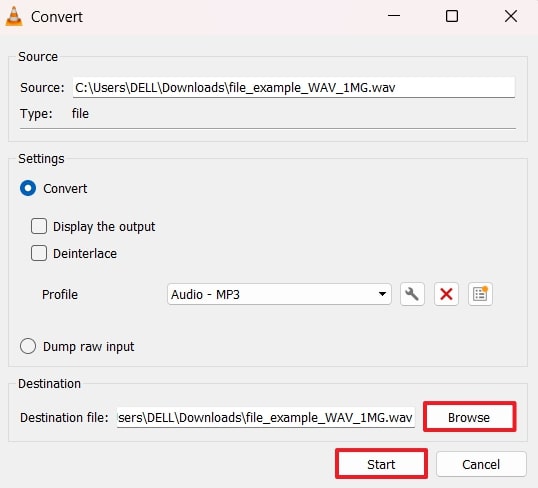Viewport: 538px width, 488px height.
Task: Start the conversion
Action: point(381,464)
